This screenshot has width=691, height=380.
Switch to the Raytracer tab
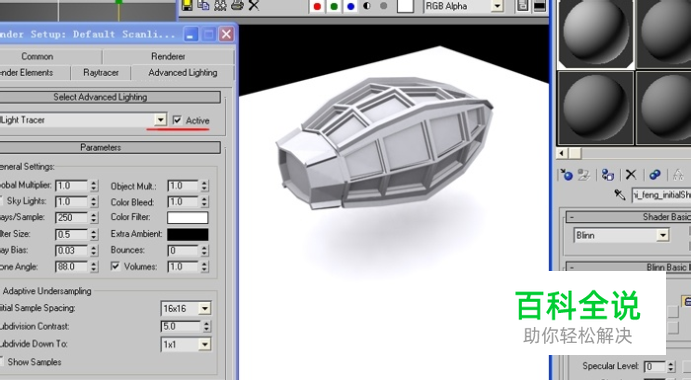[x=101, y=73]
